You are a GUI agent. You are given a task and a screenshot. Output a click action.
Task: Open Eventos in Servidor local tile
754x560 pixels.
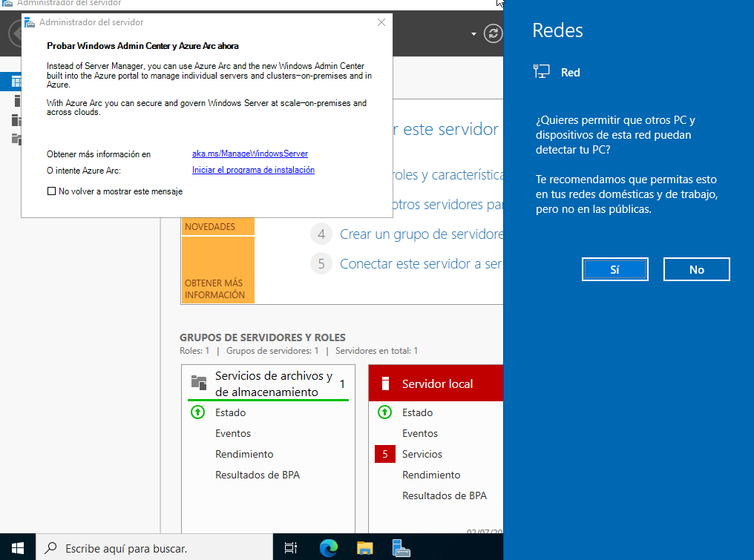(420, 433)
